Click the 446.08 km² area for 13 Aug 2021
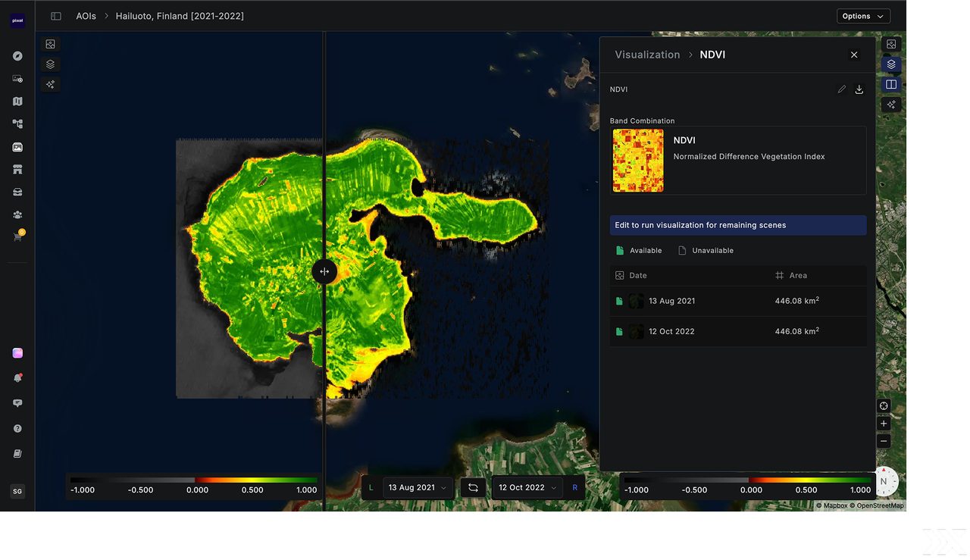The width and height of the screenshot is (970, 560). click(x=797, y=301)
